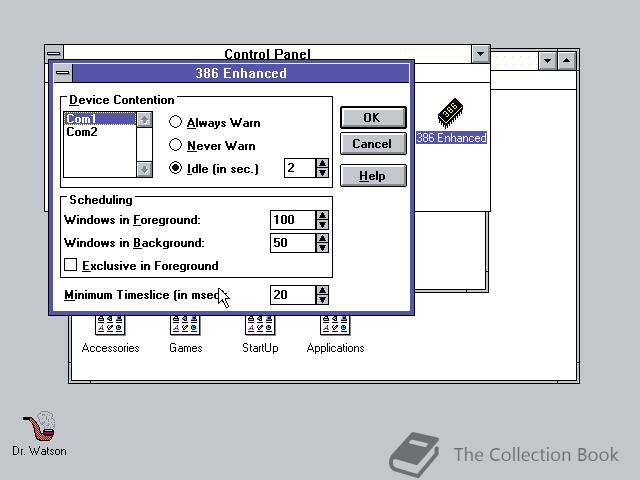Minimize the Program Manager window behind
640x480 pixels.
(547, 61)
